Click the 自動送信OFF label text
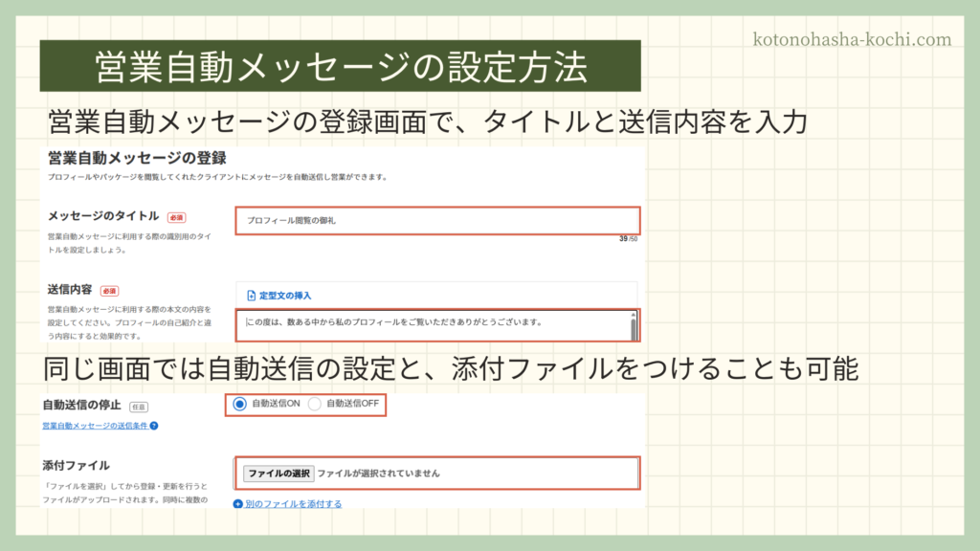This screenshot has height=551, width=980. [x=353, y=404]
